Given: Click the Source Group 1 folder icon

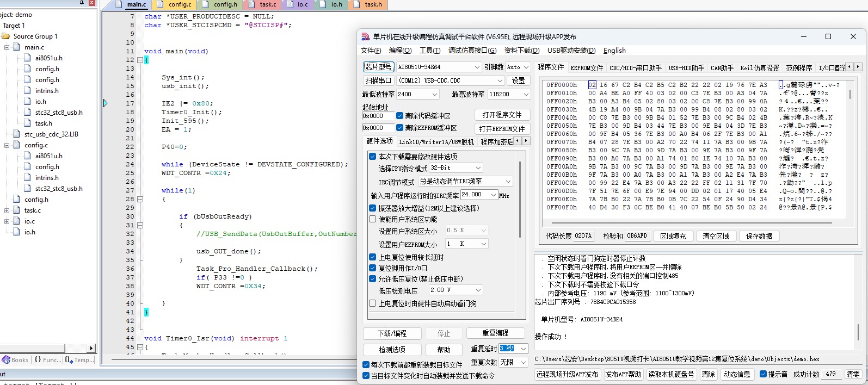Looking at the screenshot, I should [6, 36].
